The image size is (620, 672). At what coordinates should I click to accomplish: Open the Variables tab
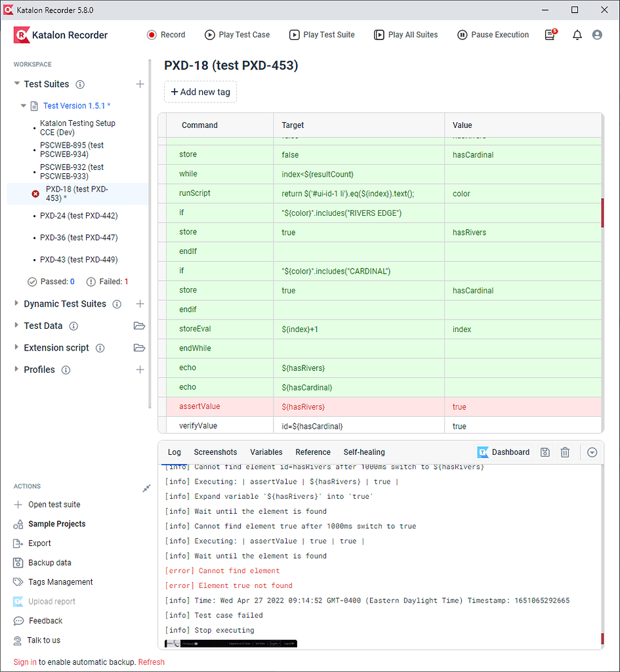266,452
